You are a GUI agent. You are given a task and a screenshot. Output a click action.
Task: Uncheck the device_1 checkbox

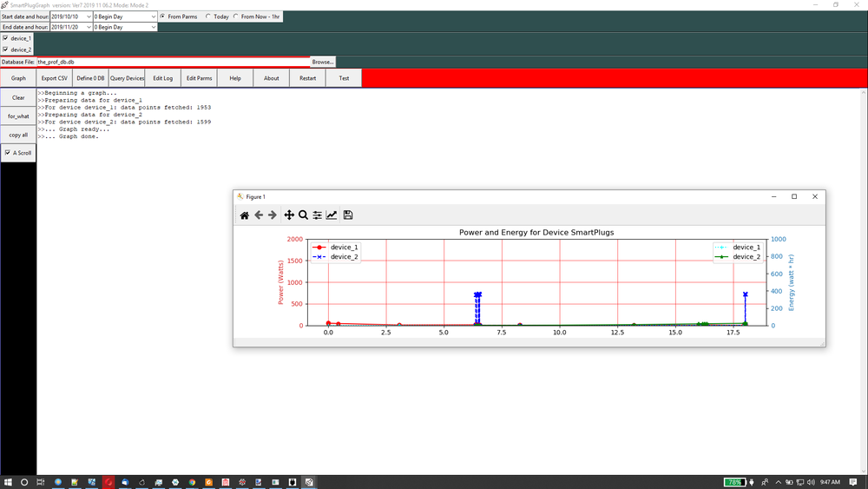click(6, 38)
